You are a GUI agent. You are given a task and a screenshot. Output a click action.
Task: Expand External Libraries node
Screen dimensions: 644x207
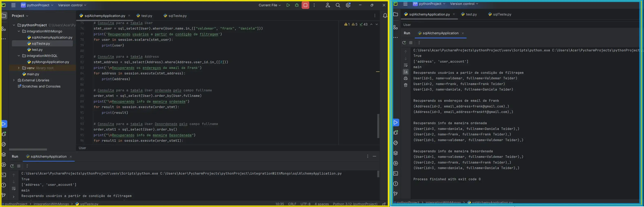14,80
